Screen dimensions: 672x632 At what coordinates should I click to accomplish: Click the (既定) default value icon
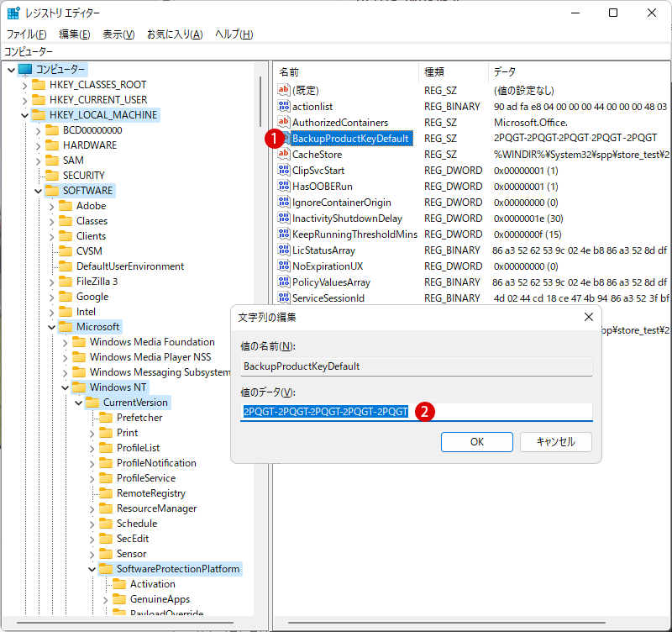tap(284, 90)
